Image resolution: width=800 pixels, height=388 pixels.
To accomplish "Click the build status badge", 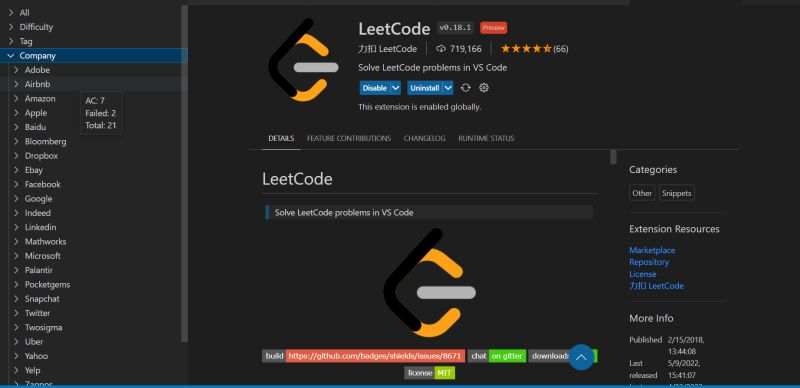I will (x=363, y=356).
